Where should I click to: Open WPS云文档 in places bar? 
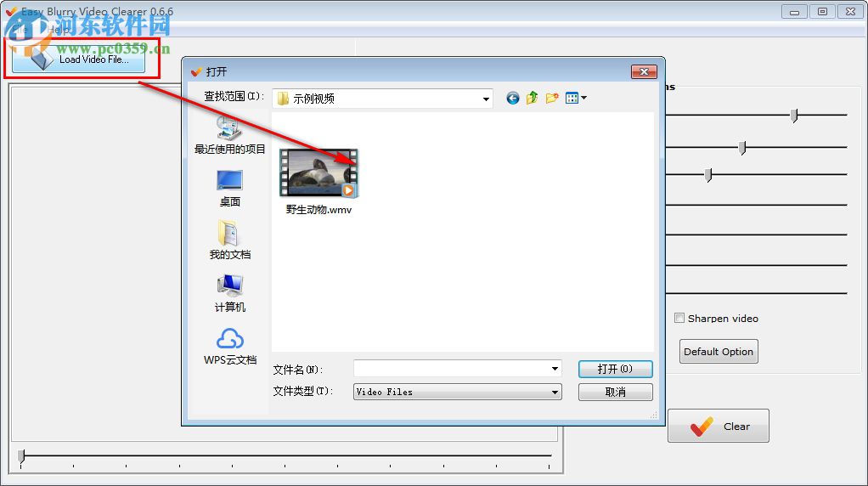229,347
